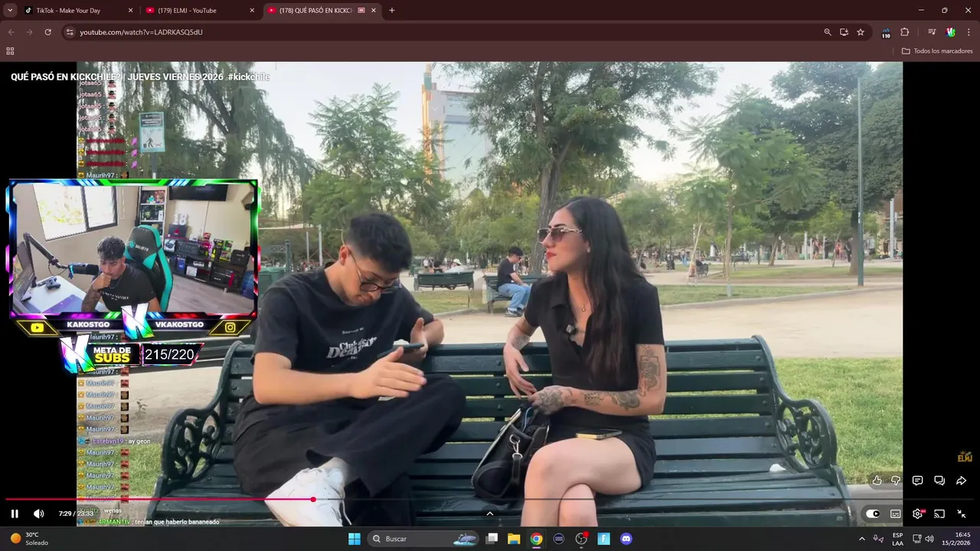The width and height of the screenshot is (980, 551).
Task: Open the 30°C Soleado weather widget
Action: click(31, 539)
